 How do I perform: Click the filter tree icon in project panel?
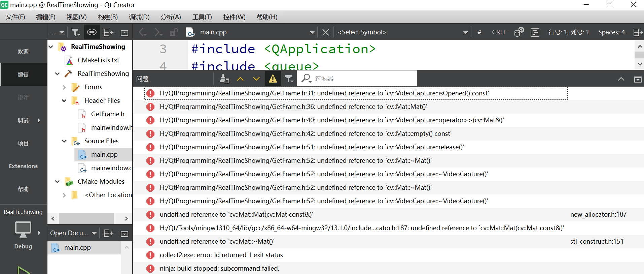[76, 32]
